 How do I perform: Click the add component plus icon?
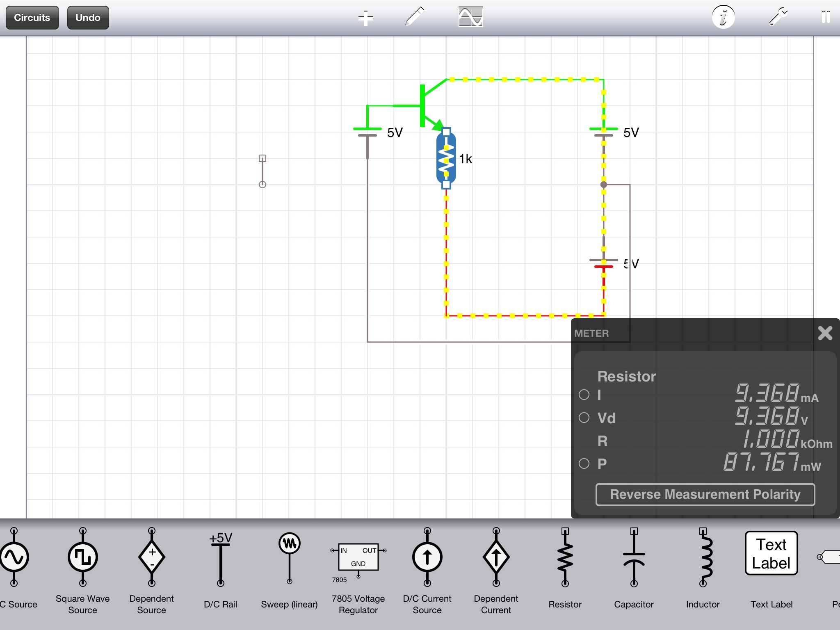coord(365,18)
